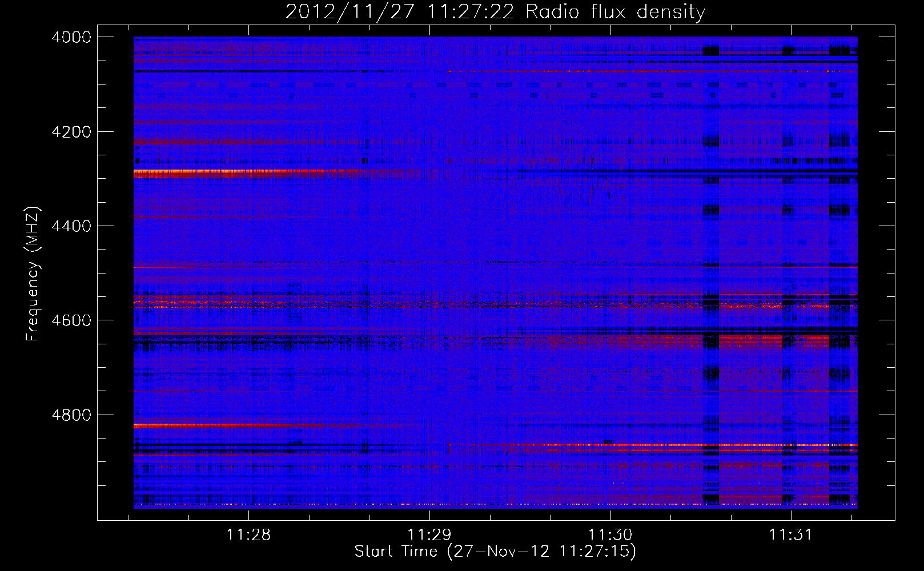Click the 4400 frequency tick label
This screenshot has height=571, width=924.
71,226
